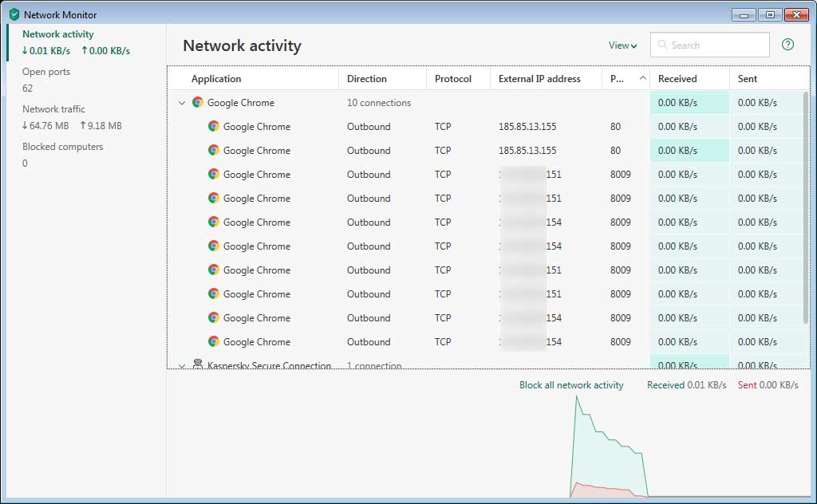Switch to the Network activity section
This screenshot has height=504, width=817.
[x=85, y=42]
